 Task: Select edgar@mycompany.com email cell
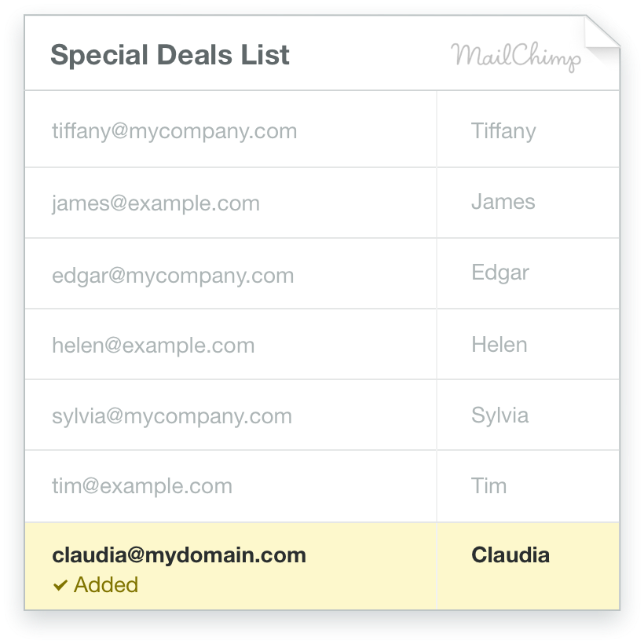(x=230, y=273)
